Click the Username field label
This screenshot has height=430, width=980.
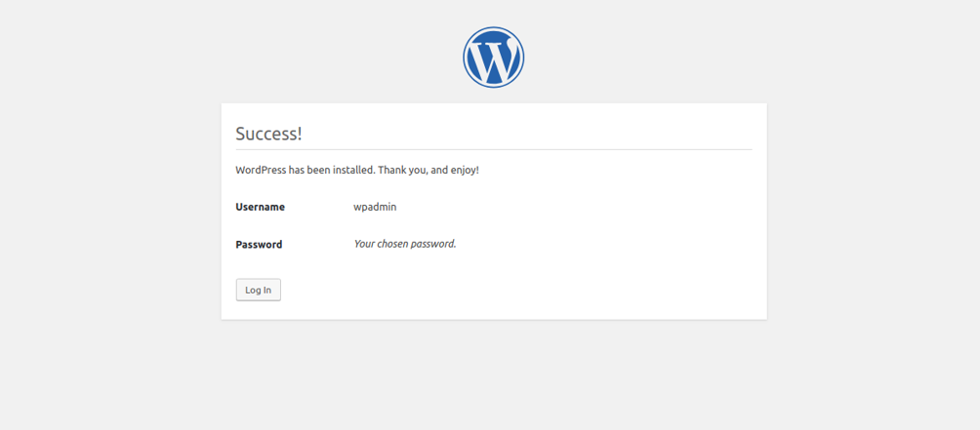coord(260,207)
